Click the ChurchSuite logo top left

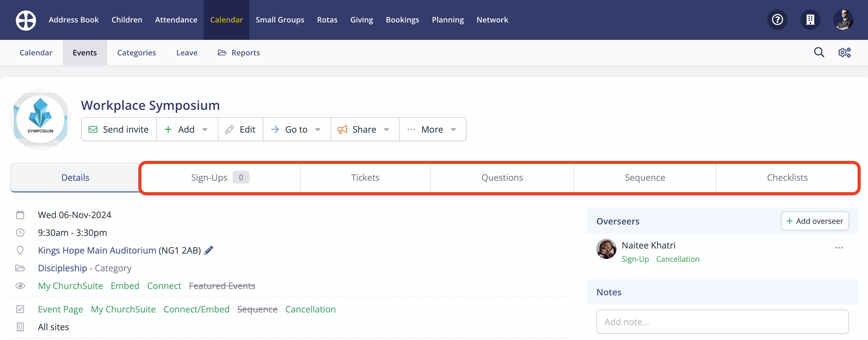[x=25, y=20]
